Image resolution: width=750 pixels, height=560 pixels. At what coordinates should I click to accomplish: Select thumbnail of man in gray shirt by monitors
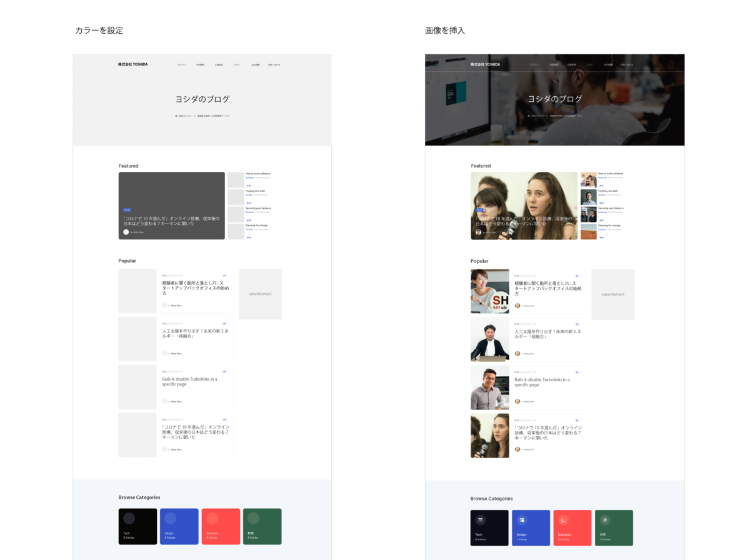490,387
